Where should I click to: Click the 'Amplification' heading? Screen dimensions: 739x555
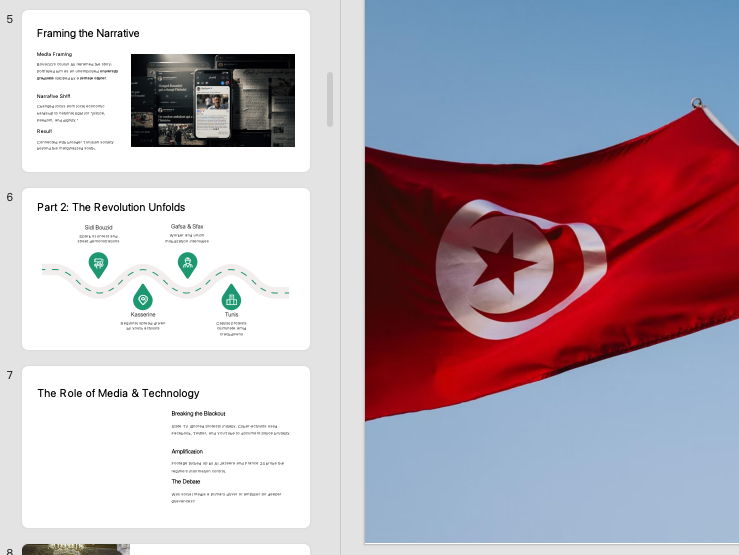coord(187,451)
